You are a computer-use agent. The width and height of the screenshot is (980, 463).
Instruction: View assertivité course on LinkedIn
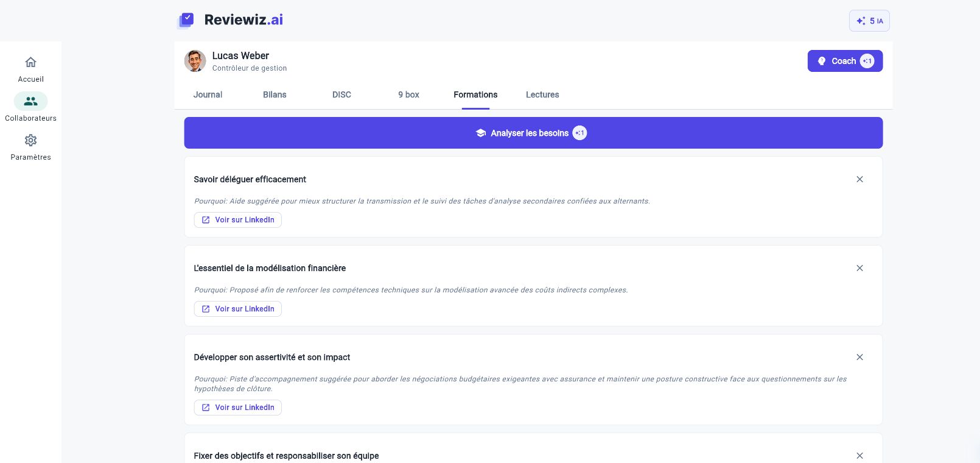238,408
